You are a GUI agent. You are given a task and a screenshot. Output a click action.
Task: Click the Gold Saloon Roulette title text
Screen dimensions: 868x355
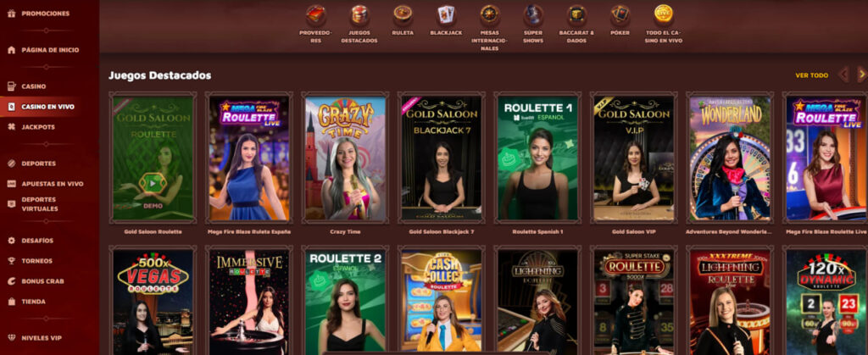click(x=153, y=231)
